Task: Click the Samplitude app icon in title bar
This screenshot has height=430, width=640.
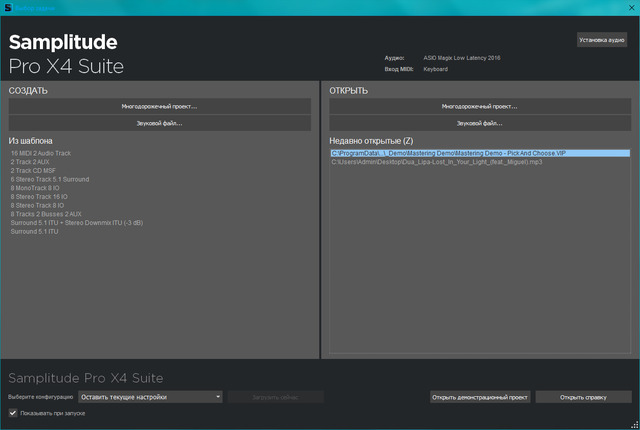Action: click(7, 7)
